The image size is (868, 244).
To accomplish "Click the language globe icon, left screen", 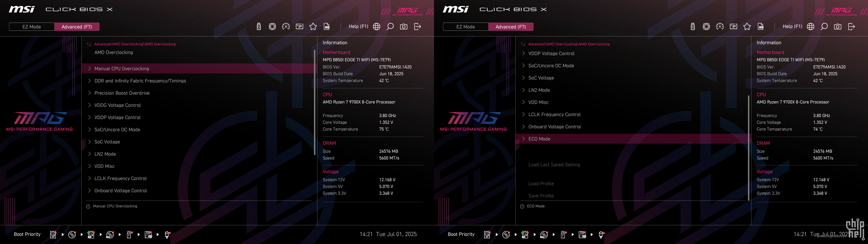I will point(377,27).
